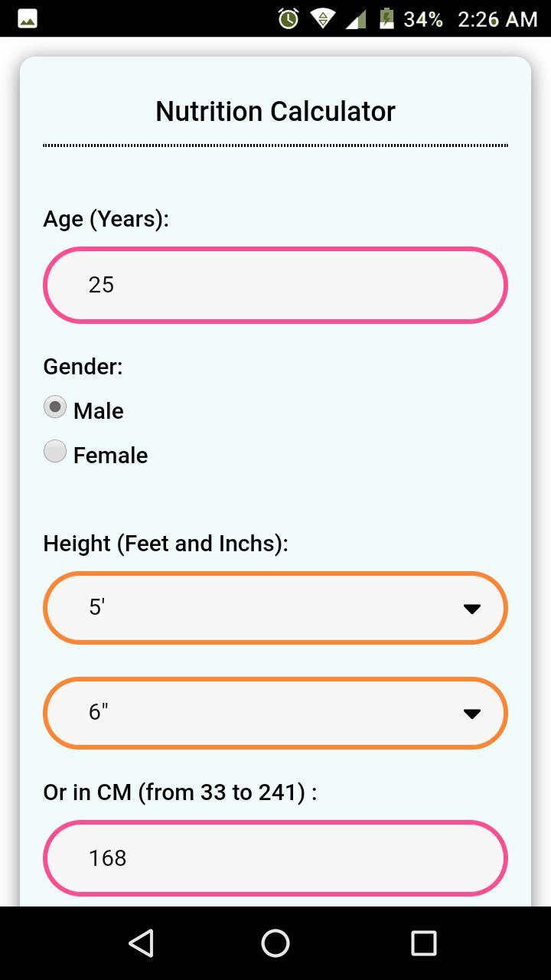The image size is (551, 980).
Task: Click the VPN shield status icon
Action: pos(321,18)
